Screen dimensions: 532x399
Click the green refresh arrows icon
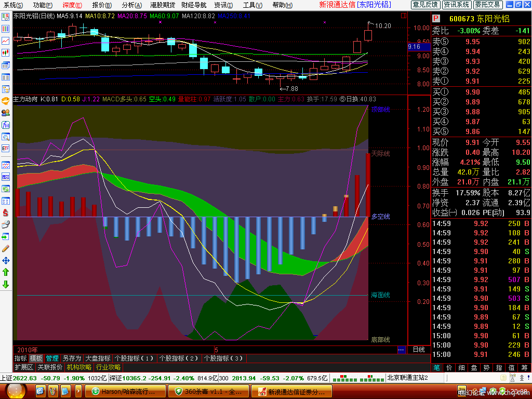[5, 189]
